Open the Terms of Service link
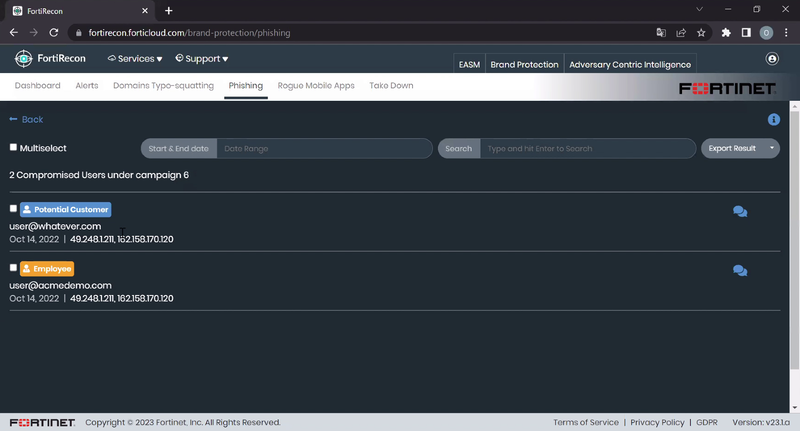The height and width of the screenshot is (431, 800). (x=586, y=422)
